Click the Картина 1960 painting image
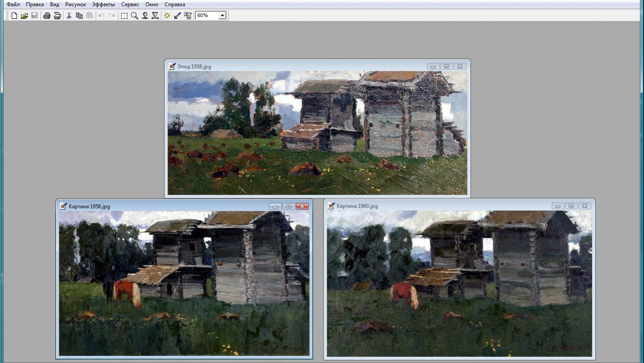The width and height of the screenshot is (644, 363). (x=460, y=284)
